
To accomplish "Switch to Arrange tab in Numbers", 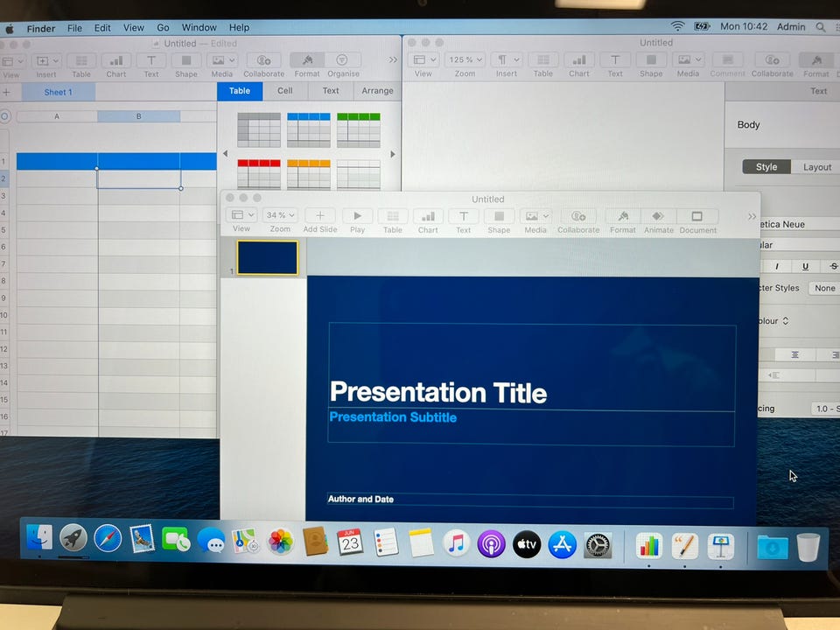I will (x=377, y=90).
